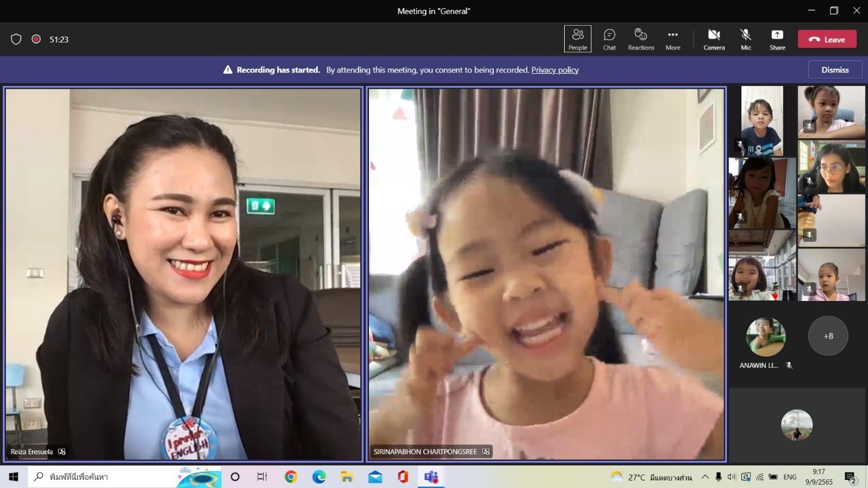Viewport: 868px width, 488px height.
Task: Open the Windows Start menu
Action: 12,476
